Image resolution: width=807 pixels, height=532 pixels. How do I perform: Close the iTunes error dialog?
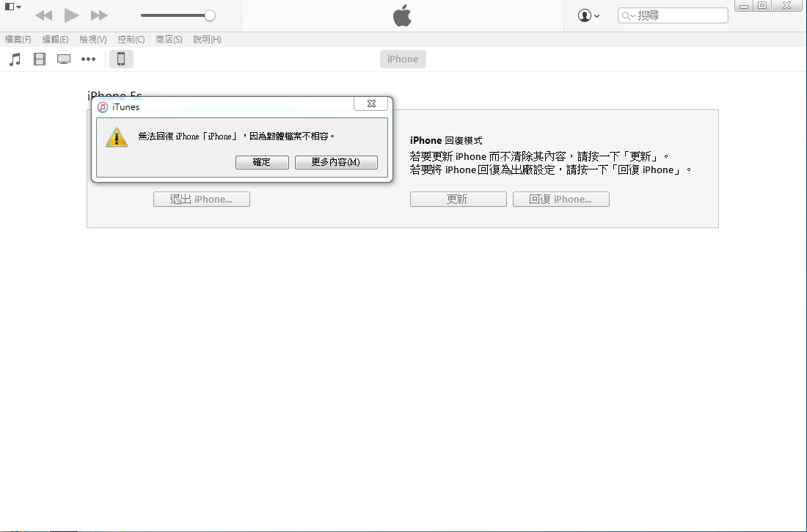tap(371, 103)
